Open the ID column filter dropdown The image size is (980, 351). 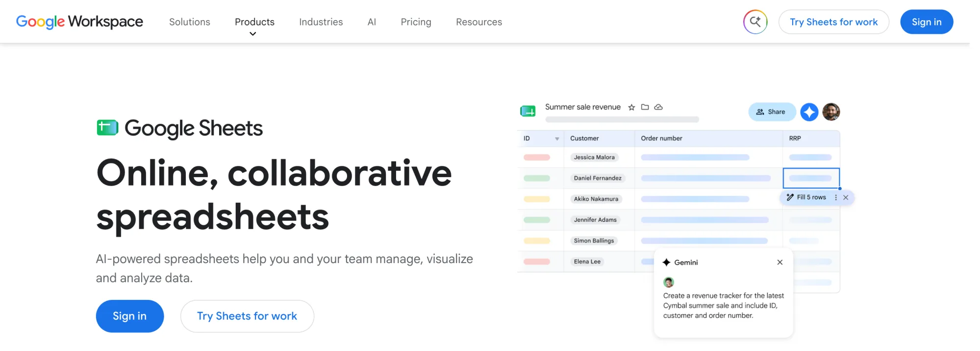click(557, 139)
